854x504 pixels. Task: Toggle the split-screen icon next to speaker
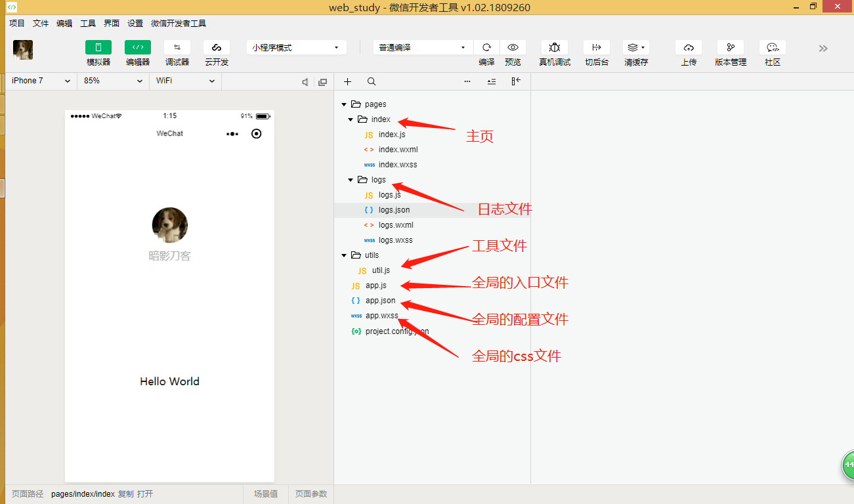[x=322, y=81]
